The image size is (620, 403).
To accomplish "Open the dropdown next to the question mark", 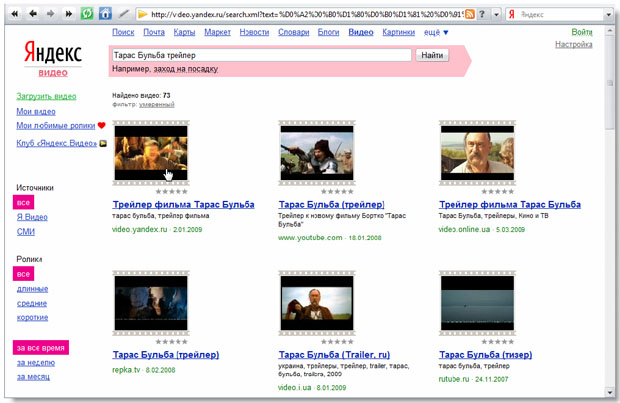I will [x=496, y=15].
